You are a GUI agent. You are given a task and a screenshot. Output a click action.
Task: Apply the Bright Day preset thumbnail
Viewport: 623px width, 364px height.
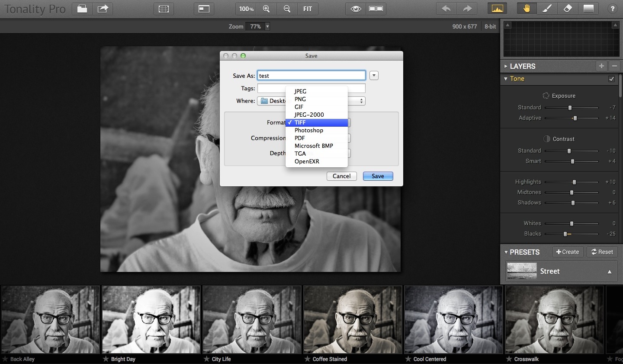click(x=151, y=319)
